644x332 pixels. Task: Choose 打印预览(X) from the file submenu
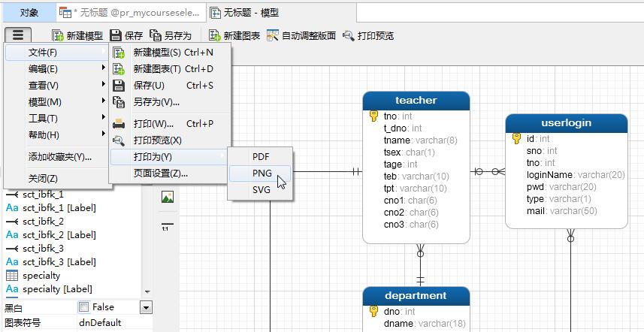click(x=170, y=140)
